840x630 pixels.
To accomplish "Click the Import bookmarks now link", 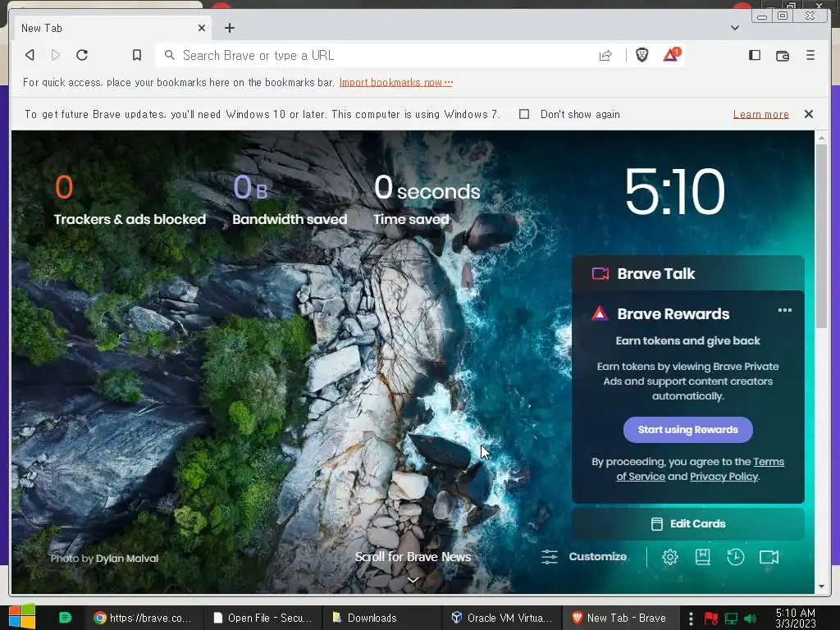I will pyautogui.click(x=396, y=83).
